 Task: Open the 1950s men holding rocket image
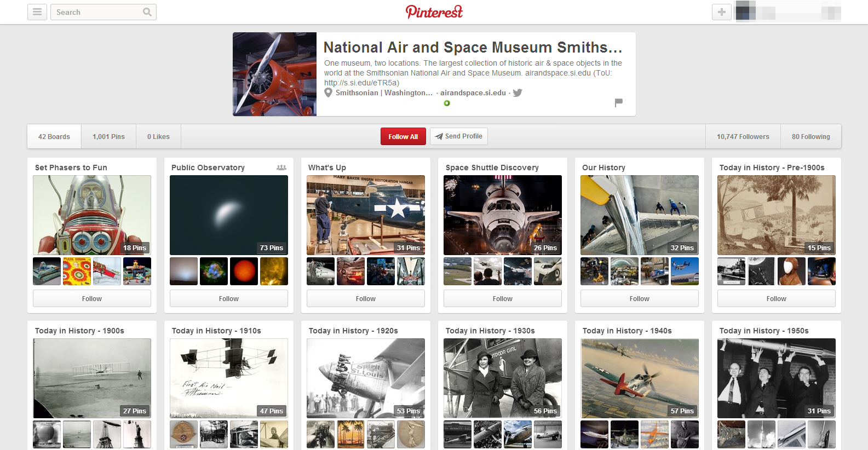point(777,378)
